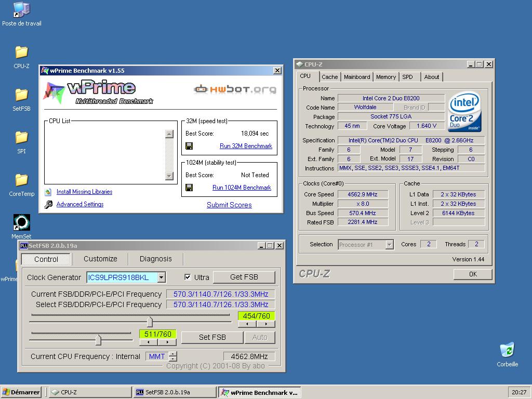This screenshot has height=399, width=532.
Task: Click left arrow under 454/760 value
Action: click(247, 324)
